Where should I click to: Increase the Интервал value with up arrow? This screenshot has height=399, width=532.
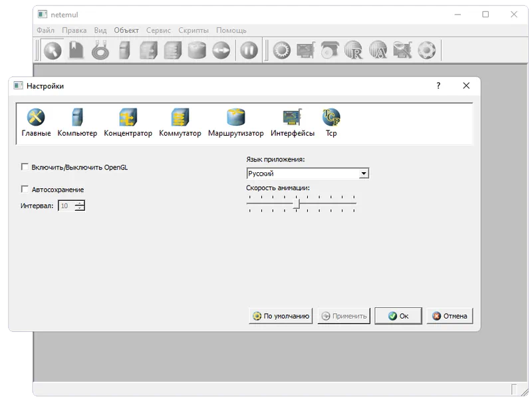pos(80,203)
